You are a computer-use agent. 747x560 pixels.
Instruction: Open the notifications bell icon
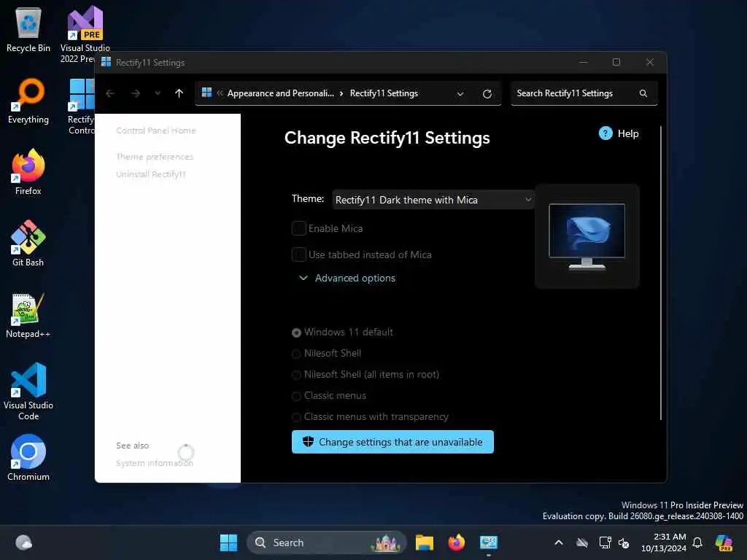click(x=697, y=542)
